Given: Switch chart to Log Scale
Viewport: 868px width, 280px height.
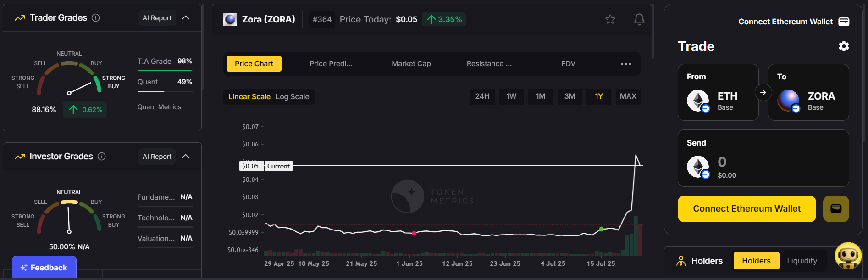Looking at the screenshot, I should tap(292, 97).
